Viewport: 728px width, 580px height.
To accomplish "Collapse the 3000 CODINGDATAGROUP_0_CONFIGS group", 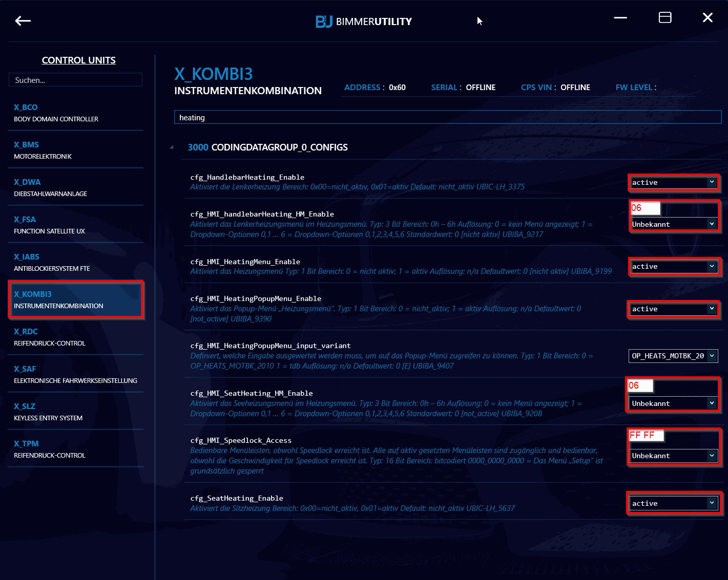I will (x=172, y=147).
